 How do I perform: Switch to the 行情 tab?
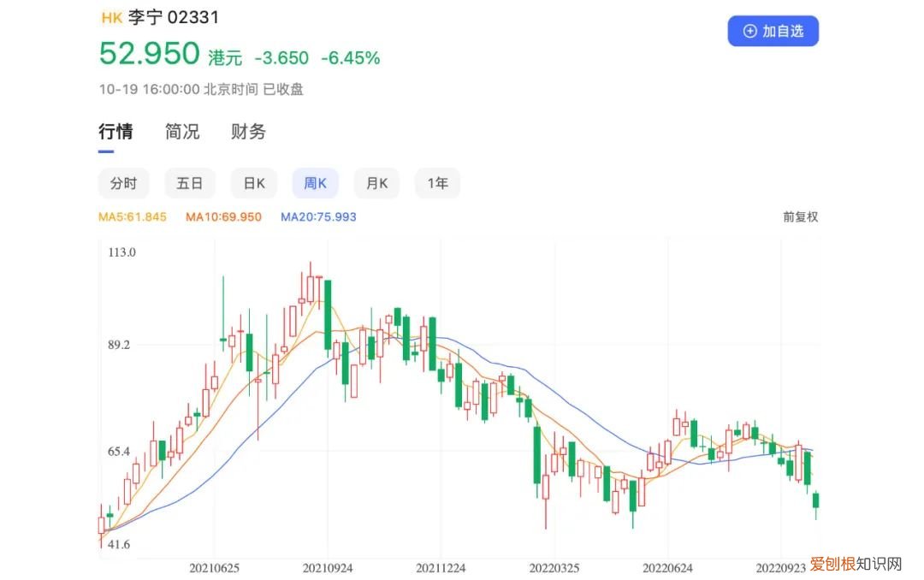point(115,132)
